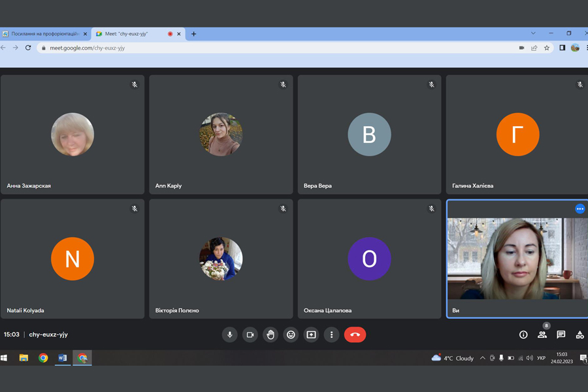Leave the call with red hang-up button

click(355, 335)
